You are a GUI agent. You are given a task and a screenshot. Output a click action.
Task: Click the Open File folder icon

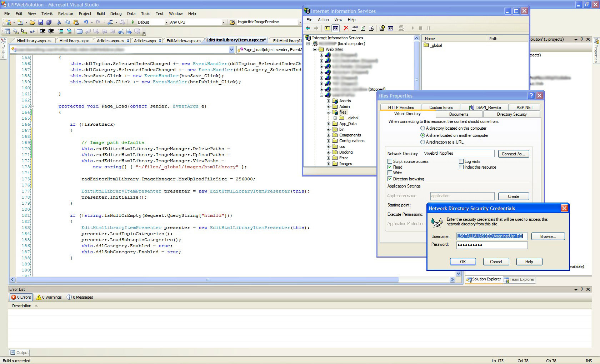32,22
